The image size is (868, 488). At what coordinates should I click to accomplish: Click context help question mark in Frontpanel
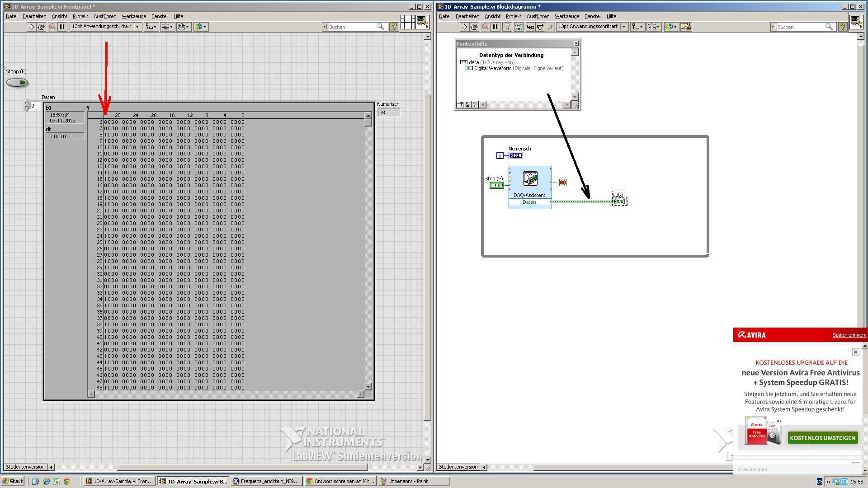[394, 27]
